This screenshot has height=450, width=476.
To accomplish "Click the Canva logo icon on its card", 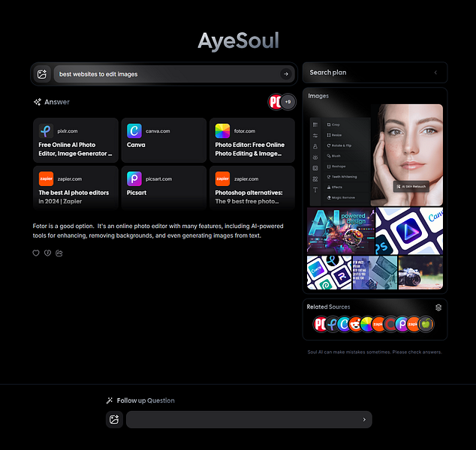I will (x=134, y=131).
